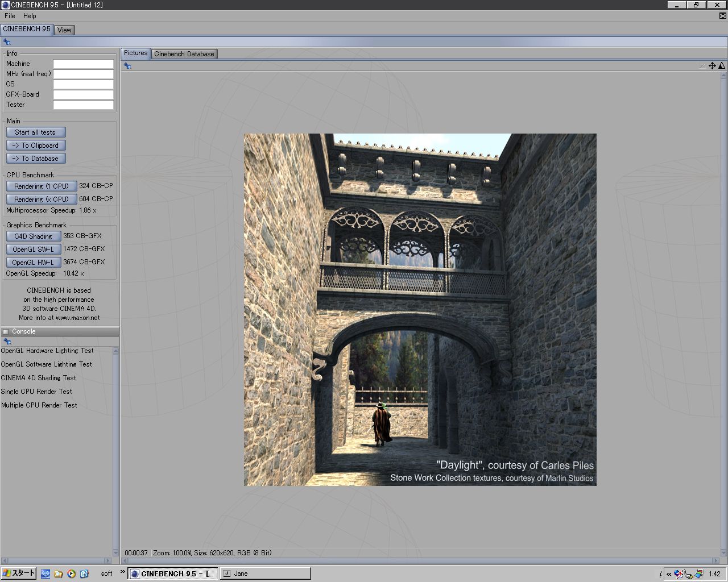
Task: Select 'OpenGL Hardware Lighting Test' console line
Action: pos(47,351)
